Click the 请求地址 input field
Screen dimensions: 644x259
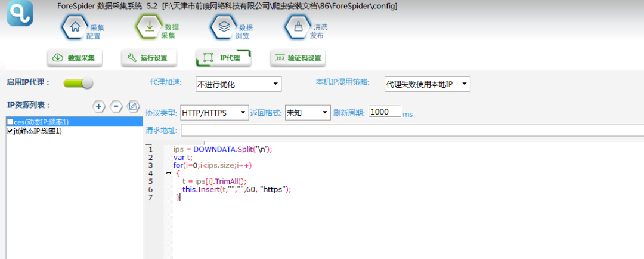point(413,130)
